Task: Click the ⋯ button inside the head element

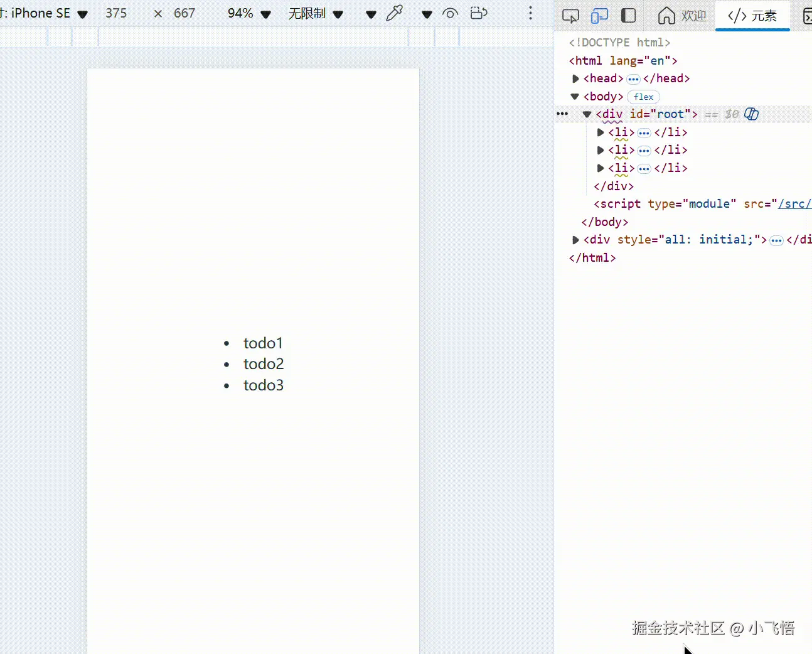Action: point(634,79)
